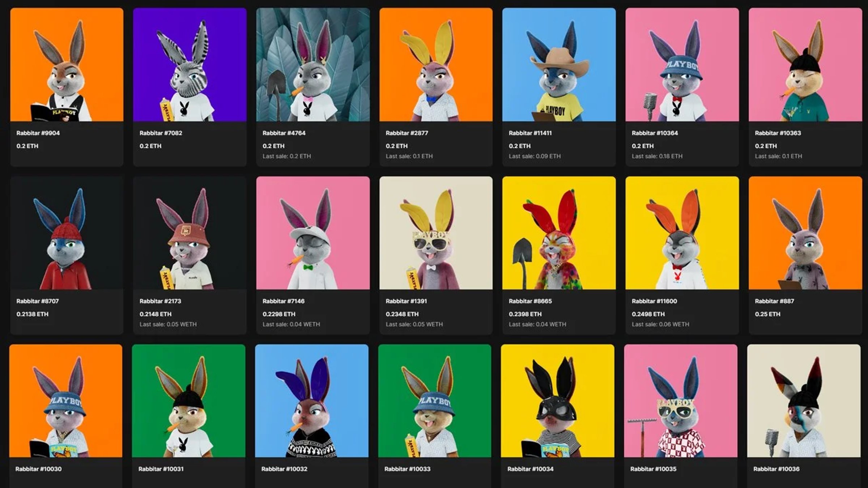
Task: Open the sunglasses Rabbitar #1391 image
Action: [436, 233]
